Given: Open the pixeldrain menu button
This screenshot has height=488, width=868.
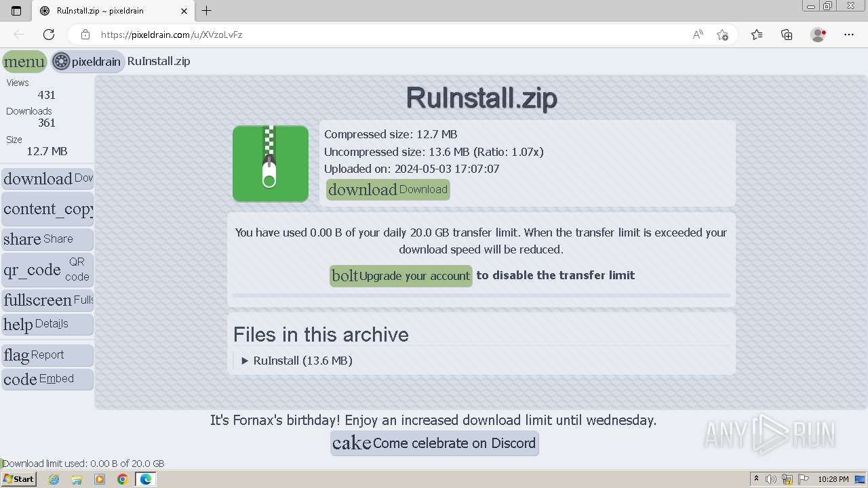Looking at the screenshot, I should pos(24,62).
